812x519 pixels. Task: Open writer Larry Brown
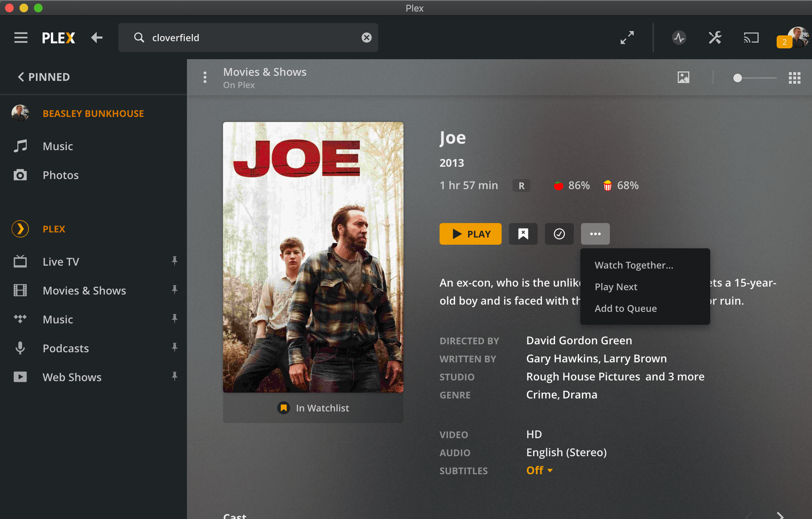(635, 358)
